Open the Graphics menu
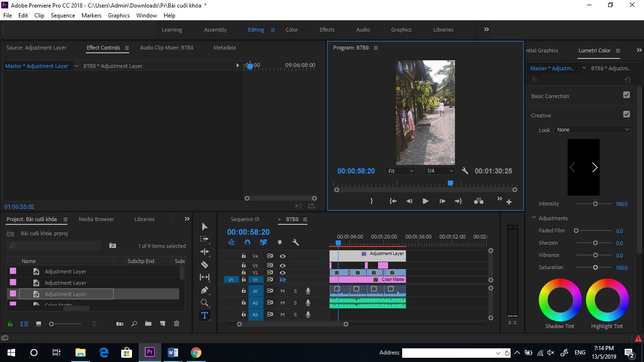The image size is (644, 362). click(119, 15)
